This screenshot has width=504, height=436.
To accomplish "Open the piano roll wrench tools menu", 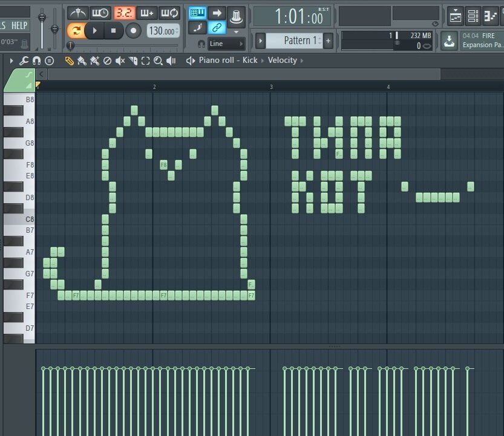I will pyautogui.click(x=24, y=60).
